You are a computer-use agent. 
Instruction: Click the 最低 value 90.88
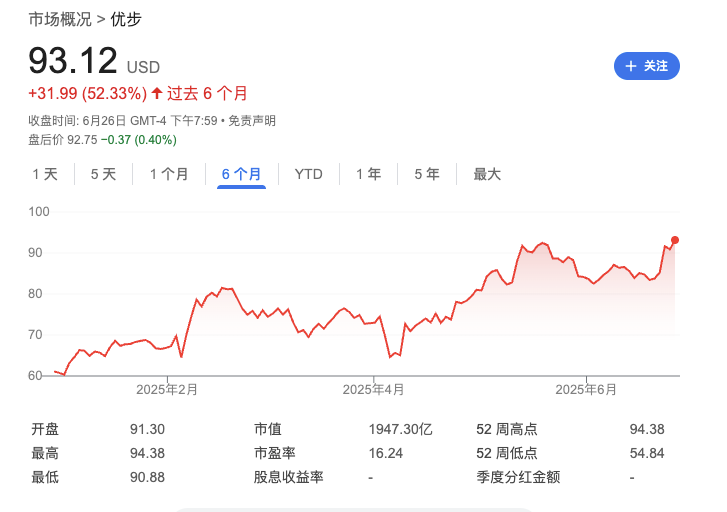(147, 477)
